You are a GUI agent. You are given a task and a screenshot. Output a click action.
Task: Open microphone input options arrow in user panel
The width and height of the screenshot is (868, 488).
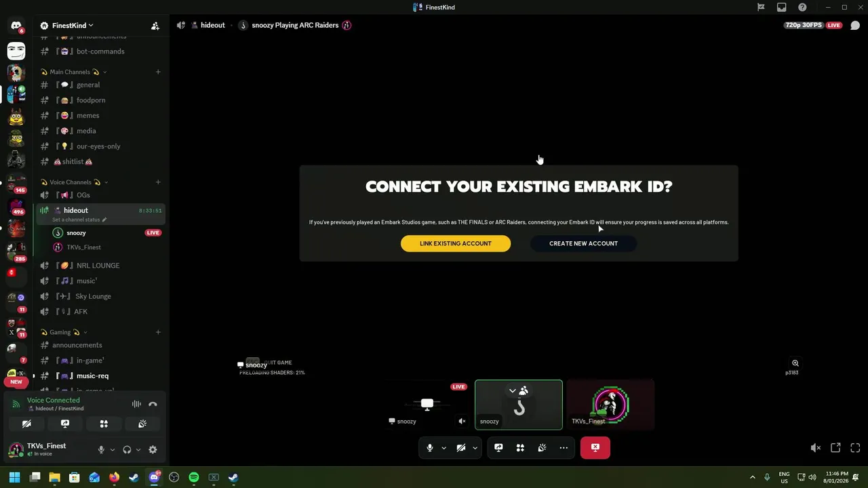click(x=113, y=449)
